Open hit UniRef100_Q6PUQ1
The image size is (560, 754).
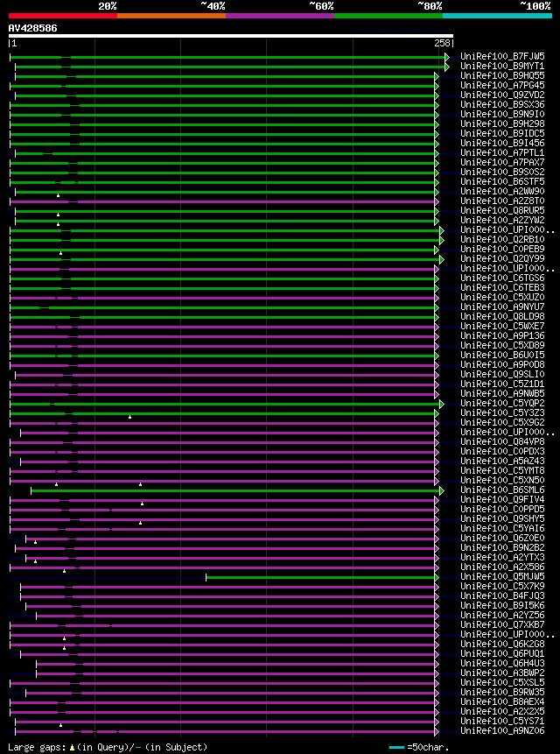click(x=502, y=653)
